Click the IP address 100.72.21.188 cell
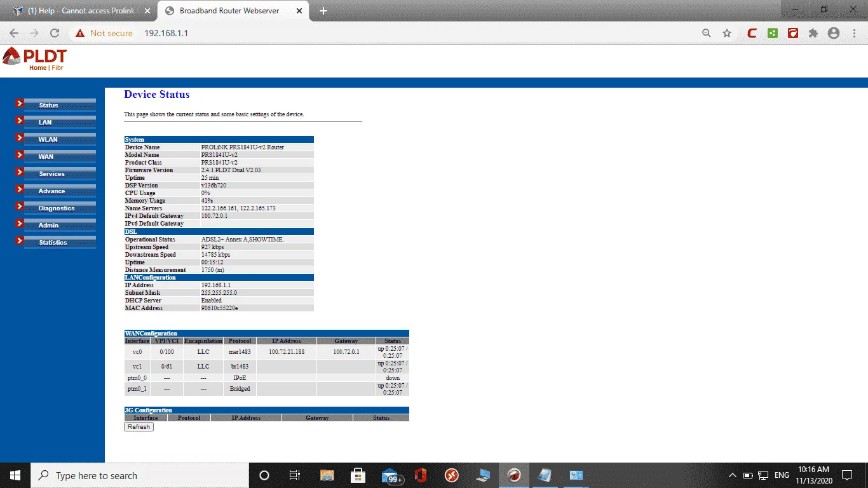 point(287,352)
